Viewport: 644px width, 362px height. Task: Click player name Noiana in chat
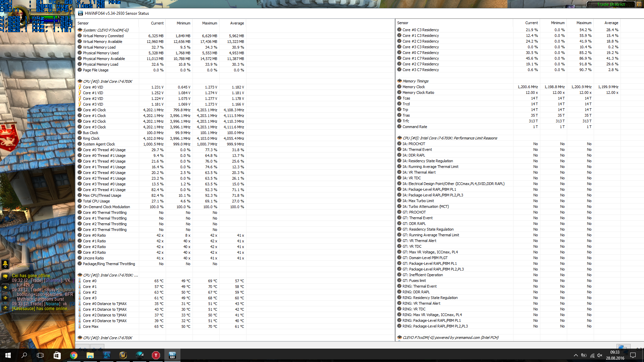point(53,304)
